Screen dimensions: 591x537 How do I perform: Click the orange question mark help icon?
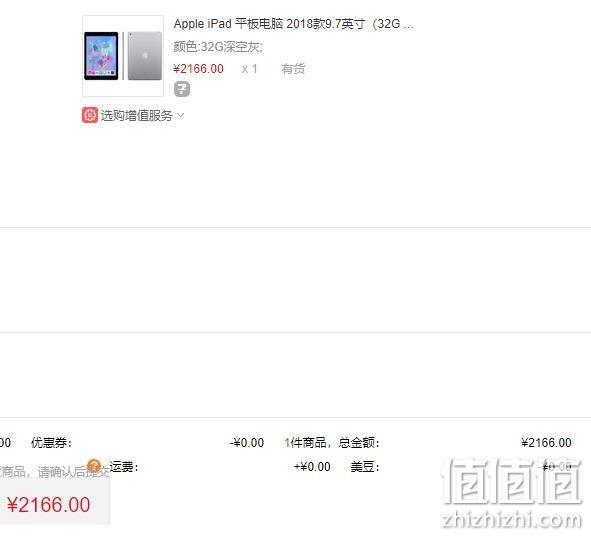click(94, 466)
